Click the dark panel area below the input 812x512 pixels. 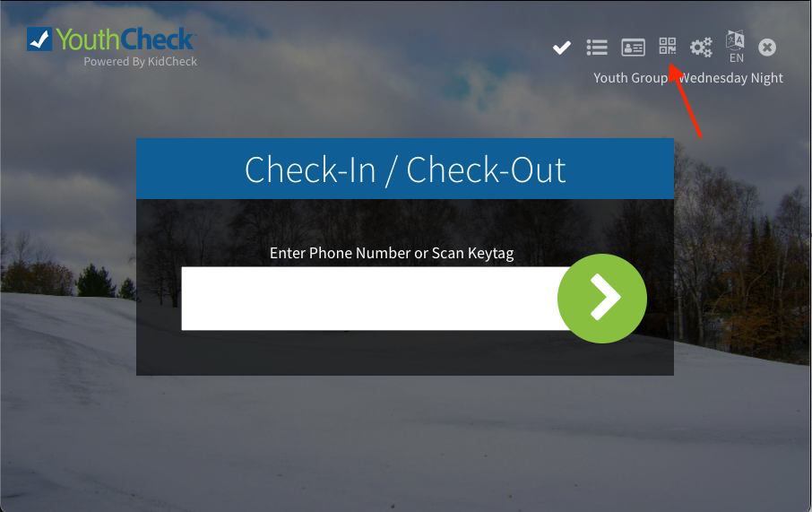tap(405, 352)
